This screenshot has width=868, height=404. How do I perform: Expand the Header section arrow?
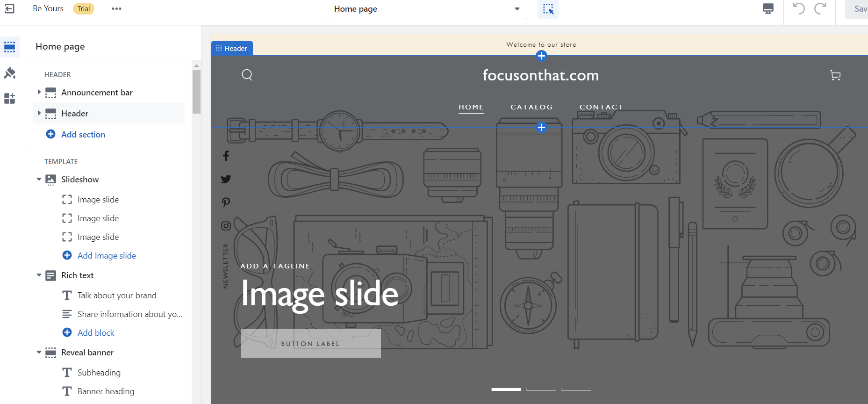pos(39,113)
